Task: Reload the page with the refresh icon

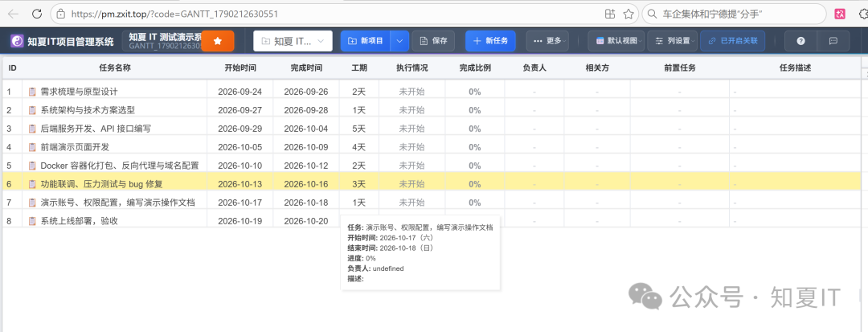Action: [x=36, y=14]
